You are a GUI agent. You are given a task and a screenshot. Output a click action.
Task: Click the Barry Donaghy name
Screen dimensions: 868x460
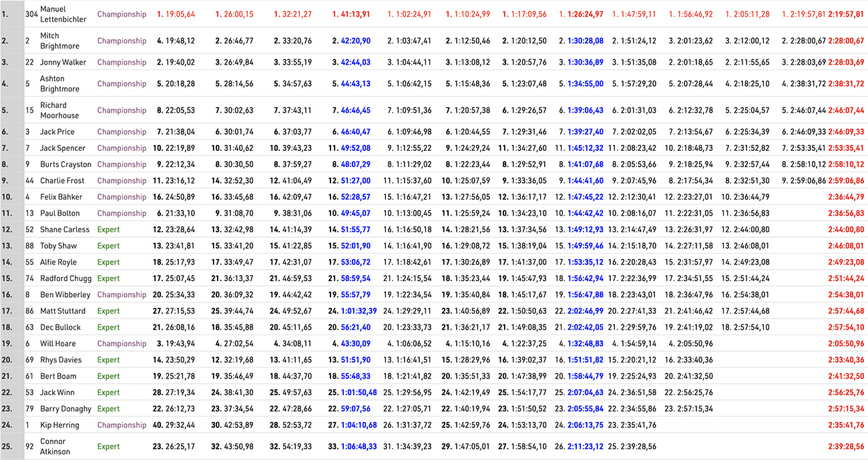point(65,409)
